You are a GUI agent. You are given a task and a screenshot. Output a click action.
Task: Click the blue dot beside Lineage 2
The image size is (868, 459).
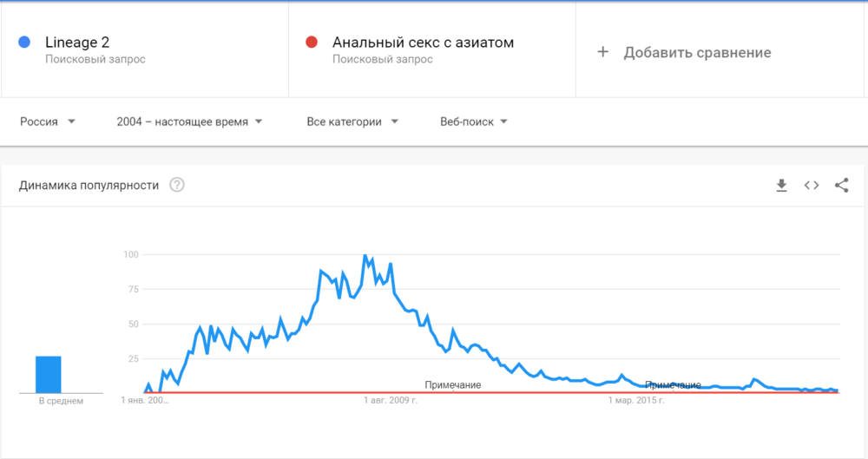click(24, 42)
